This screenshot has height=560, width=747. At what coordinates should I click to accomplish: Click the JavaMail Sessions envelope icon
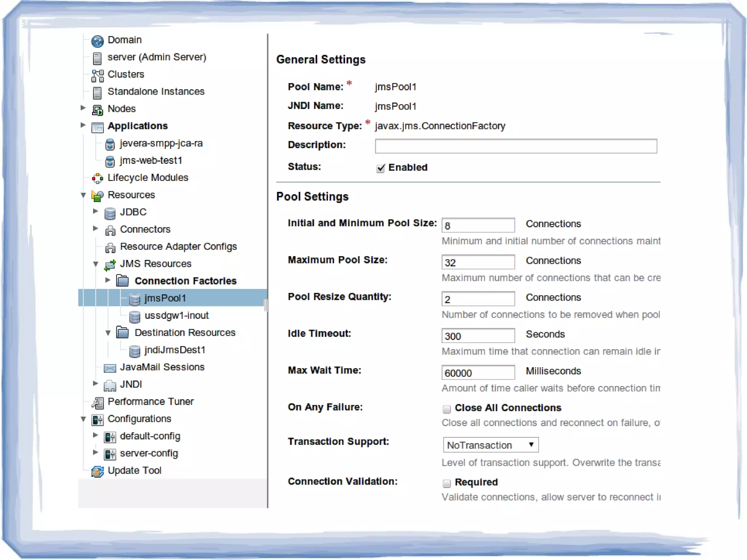point(110,368)
